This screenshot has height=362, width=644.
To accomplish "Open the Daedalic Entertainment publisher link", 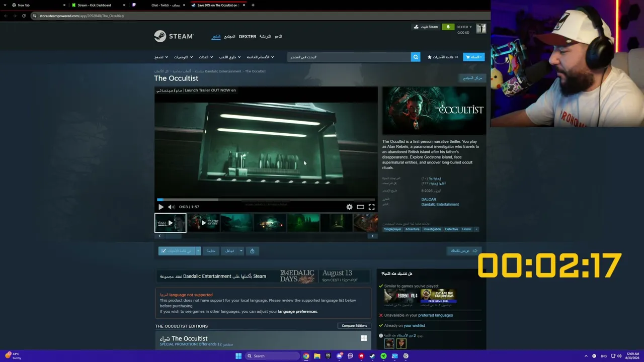I will coord(440,204).
